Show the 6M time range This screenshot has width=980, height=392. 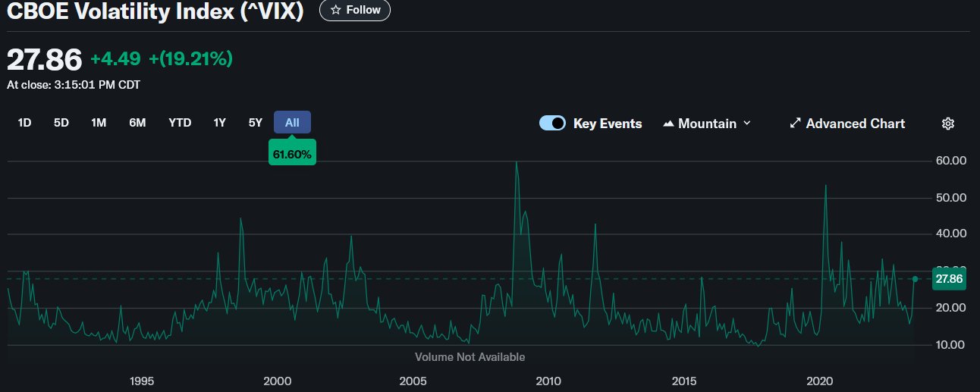coord(137,123)
